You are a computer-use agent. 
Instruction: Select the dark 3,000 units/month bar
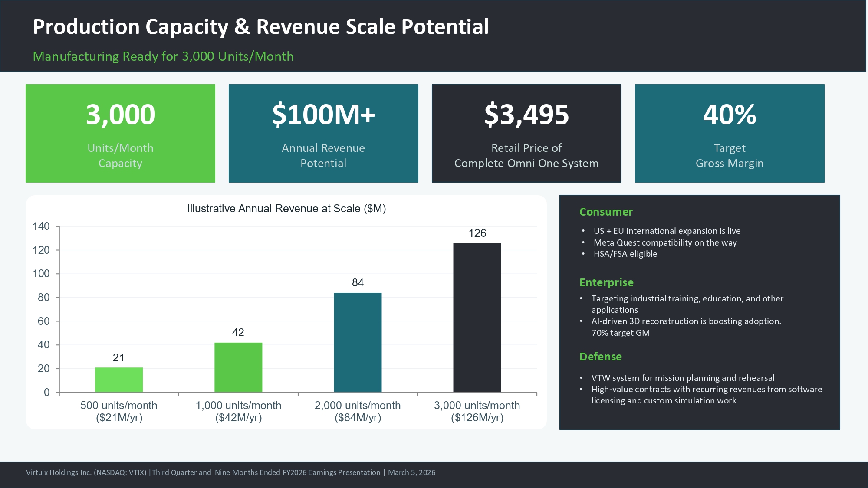[477, 318]
